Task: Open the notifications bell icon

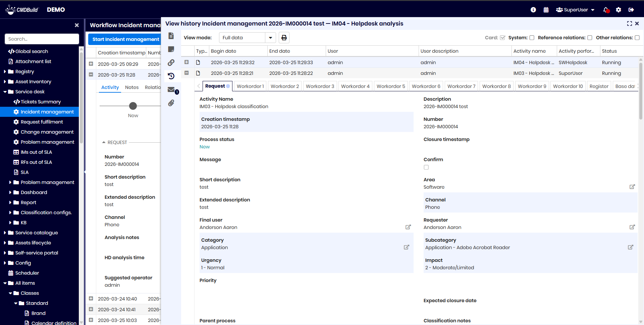Action: tap(606, 10)
